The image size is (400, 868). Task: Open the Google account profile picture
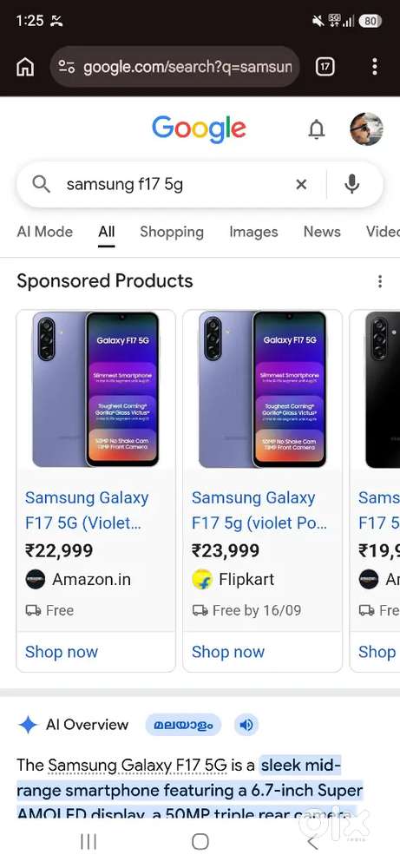click(x=366, y=129)
